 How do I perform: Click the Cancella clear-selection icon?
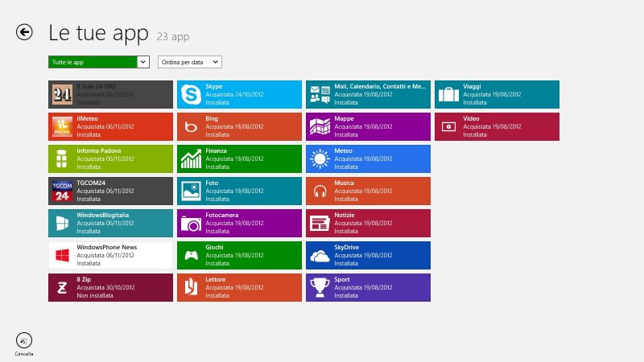pyautogui.click(x=24, y=340)
